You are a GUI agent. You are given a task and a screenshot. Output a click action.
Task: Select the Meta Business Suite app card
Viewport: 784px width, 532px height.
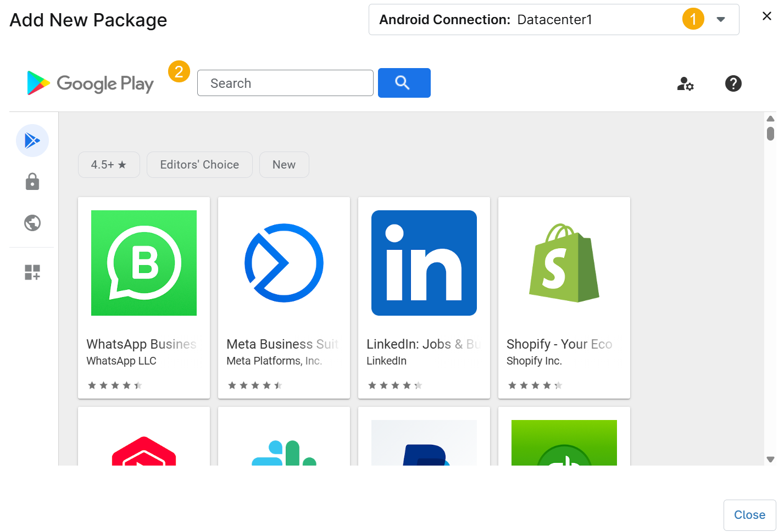(284, 296)
